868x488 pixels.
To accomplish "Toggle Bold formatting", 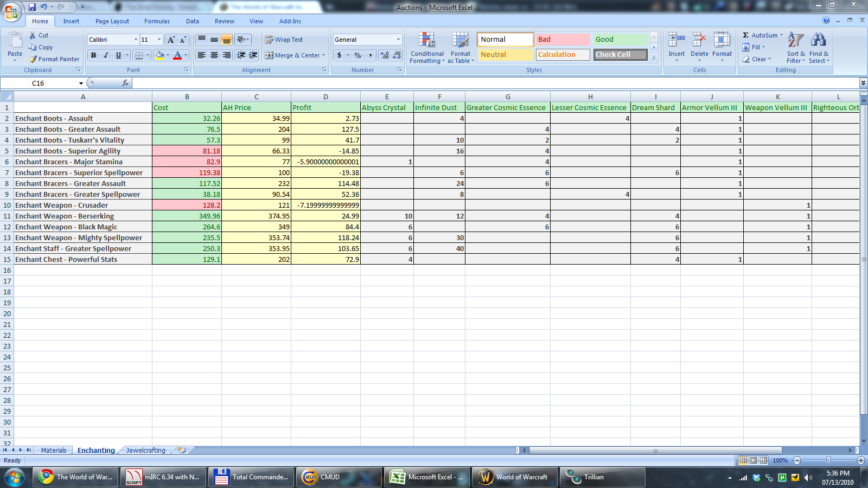I will [x=93, y=55].
